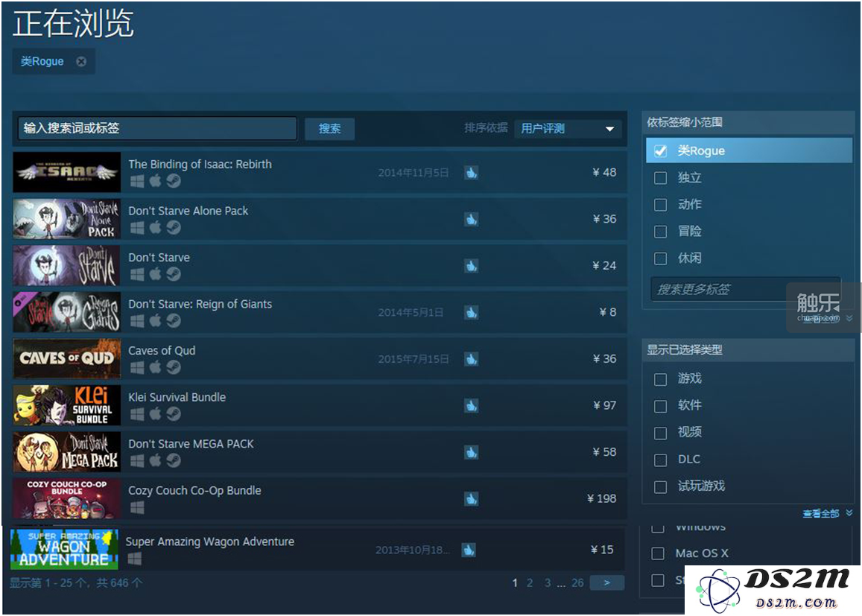Click the thumbs-up review icon for Don't Starve MEGA PACK
The width and height of the screenshot is (862, 616).
pyautogui.click(x=471, y=452)
